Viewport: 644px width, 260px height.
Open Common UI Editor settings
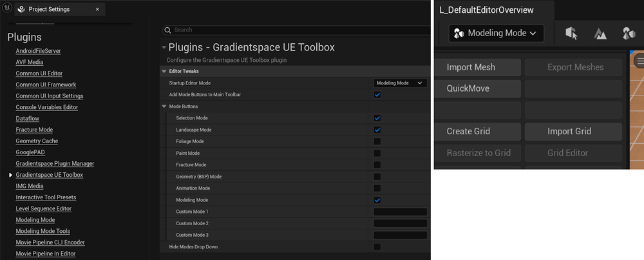click(39, 74)
